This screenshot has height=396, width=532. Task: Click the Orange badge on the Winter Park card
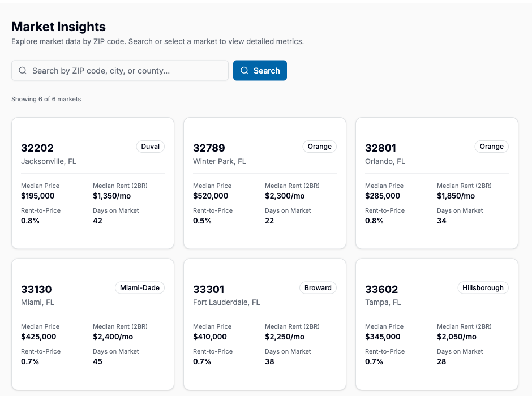319,146
